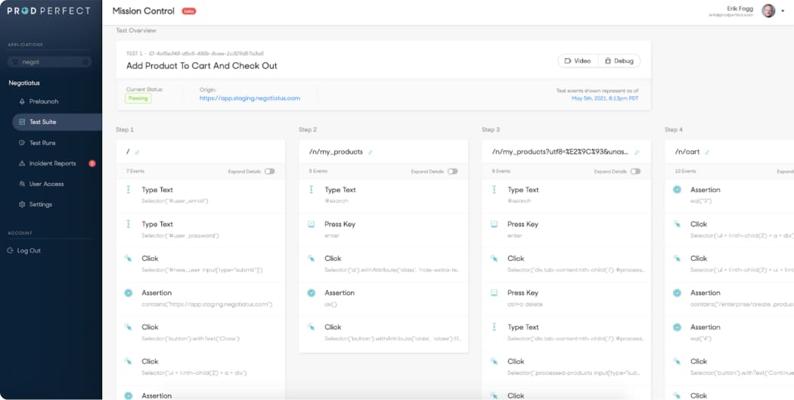
Task: Go to Test Runs in the sidebar
Action: pos(42,143)
